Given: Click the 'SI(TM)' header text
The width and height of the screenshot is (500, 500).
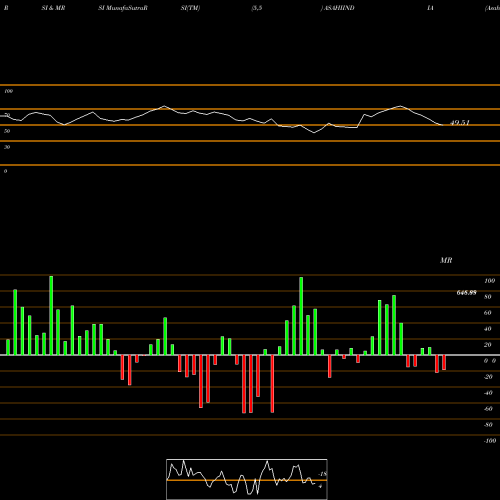Looking at the screenshot, I should [190, 8].
